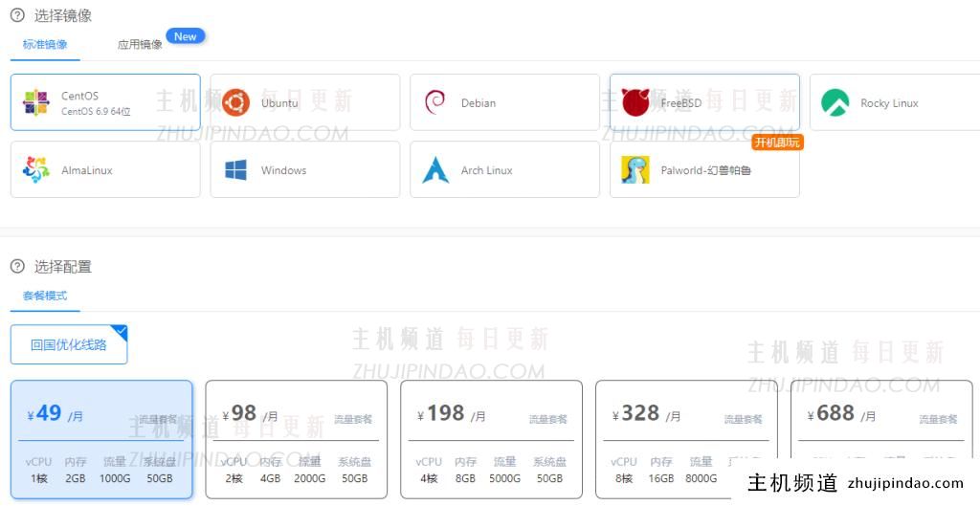Click the Rocky Linux green logo
Screen dimensions: 980x506
coord(835,102)
